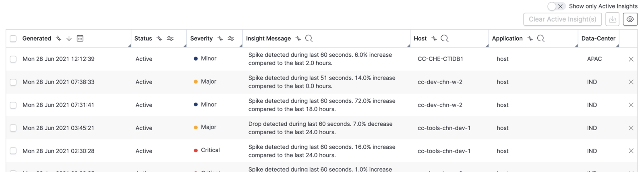
Task: Clear the insight generated at 02:30:28
Action: [631, 151]
